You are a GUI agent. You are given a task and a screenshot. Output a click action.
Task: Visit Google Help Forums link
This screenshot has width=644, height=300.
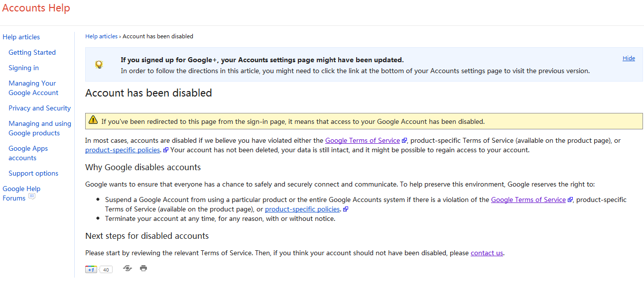click(x=21, y=194)
